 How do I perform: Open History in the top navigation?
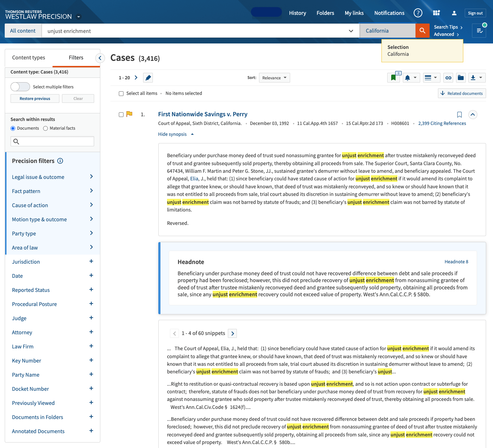point(297,13)
